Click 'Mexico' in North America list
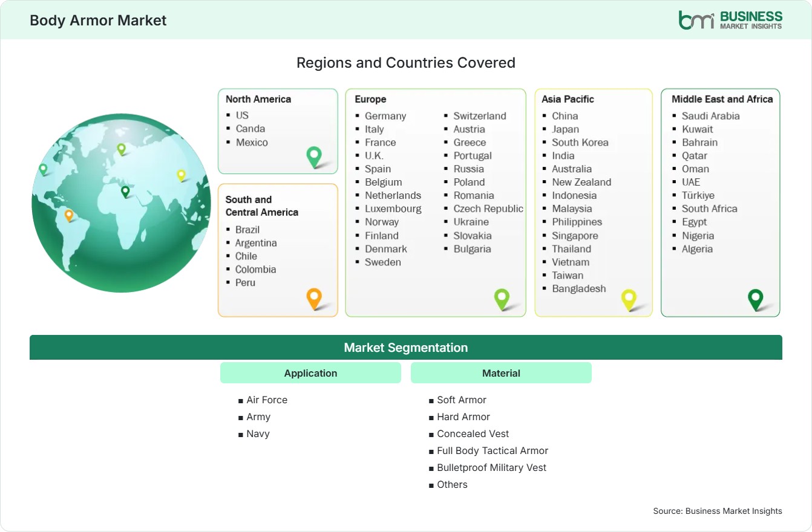The image size is (812, 532). point(252,142)
